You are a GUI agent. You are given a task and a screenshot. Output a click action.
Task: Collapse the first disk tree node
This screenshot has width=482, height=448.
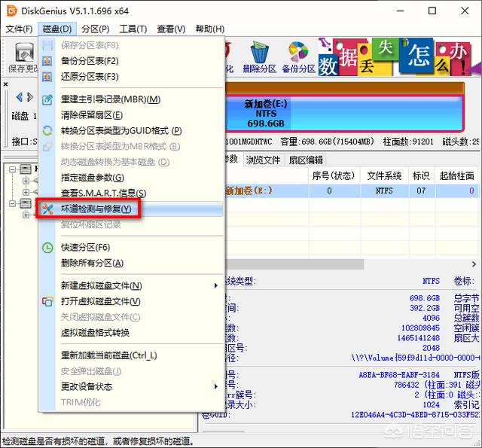tap(12, 169)
